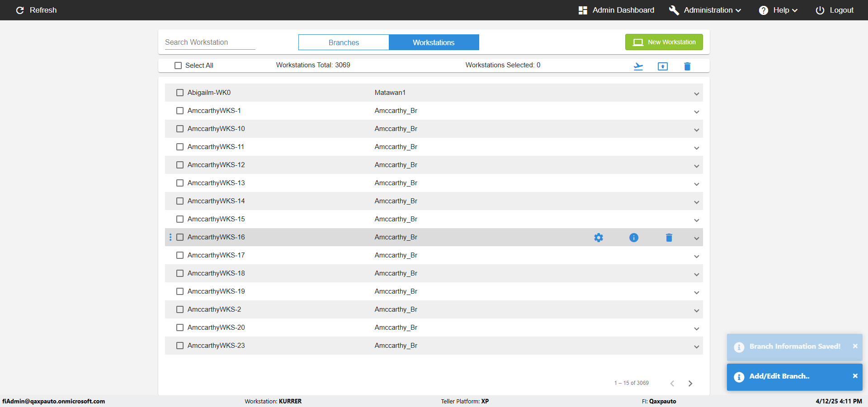Click pagination text 1 – 15 of 3069
Image resolution: width=868 pixels, height=407 pixels.
click(631, 383)
